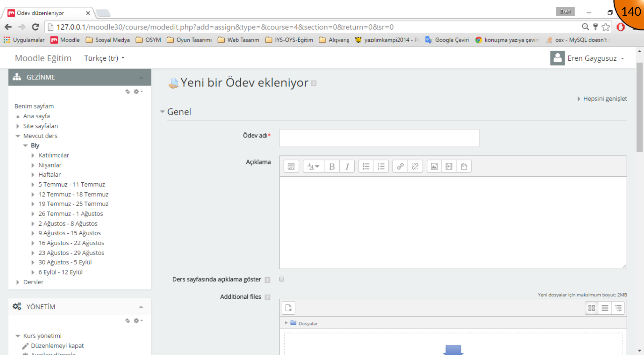Go to Moodle Eğitim home link
The image size is (644, 362).
pyautogui.click(x=43, y=58)
